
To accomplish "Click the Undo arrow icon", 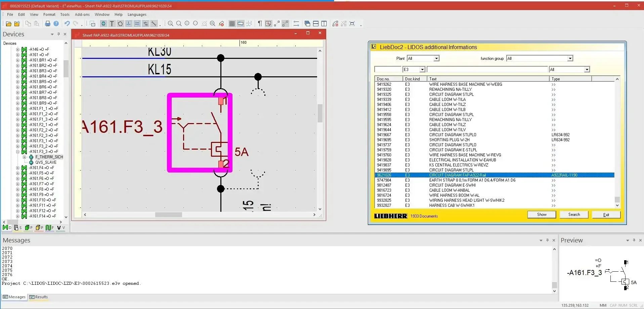I will [x=67, y=24].
